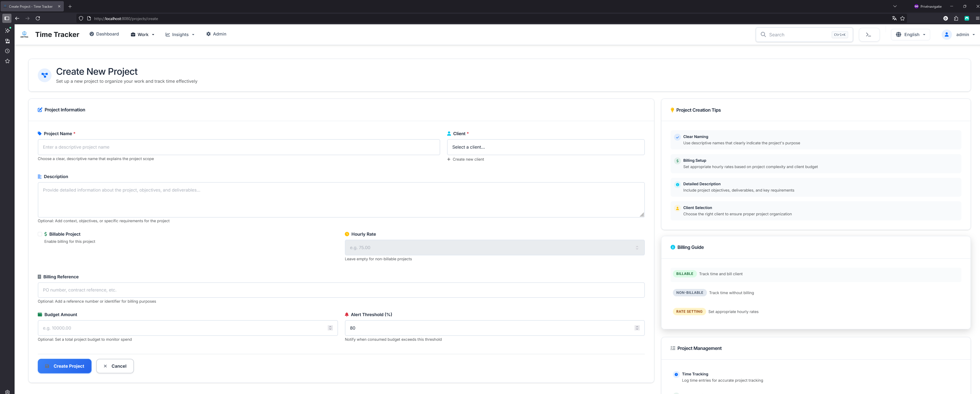Screen dimensions: 980x394
Task: Click the Alert Threshold stepper arrows
Action: pos(637,328)
